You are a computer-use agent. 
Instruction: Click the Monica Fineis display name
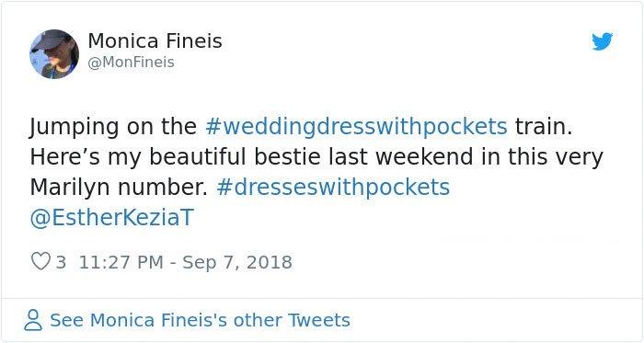click(x=155, y=41)
